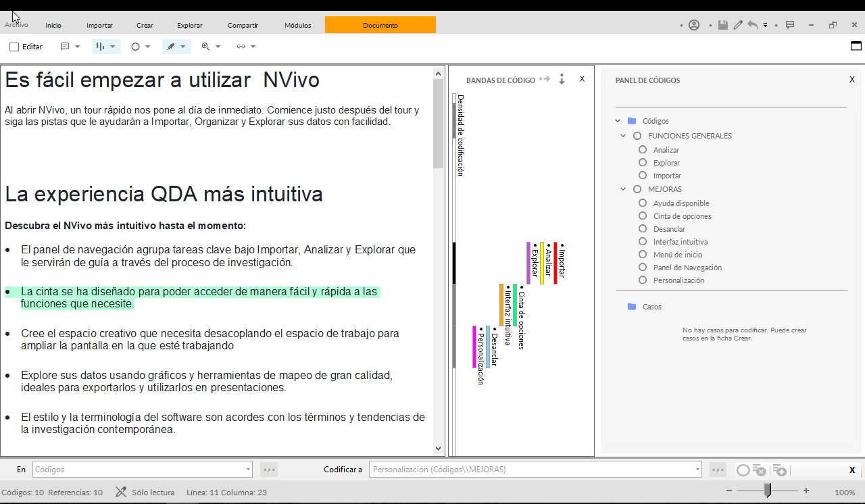This screenshot has width=865, height=504.
Task: Select the Ayuda disponible code circle
Action: (x=643, y=203)
